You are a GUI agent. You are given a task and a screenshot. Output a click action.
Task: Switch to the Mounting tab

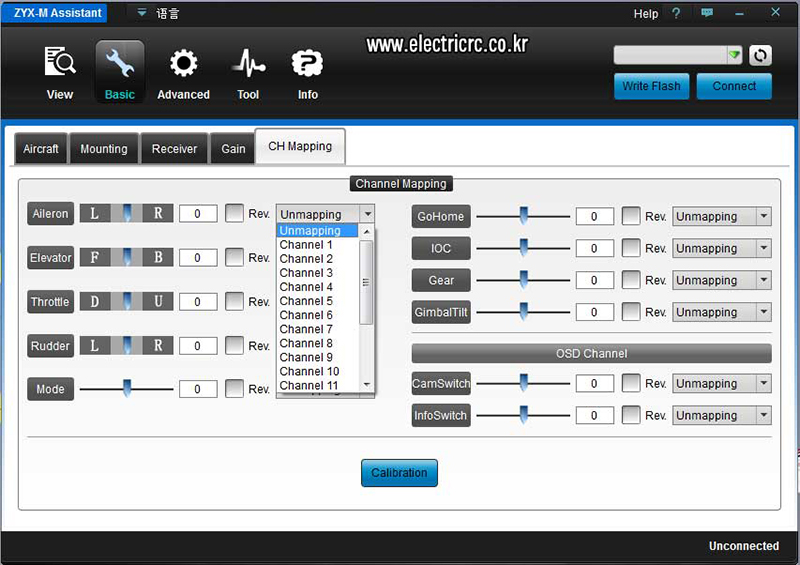pyautogui.click(x=104, y=149)
